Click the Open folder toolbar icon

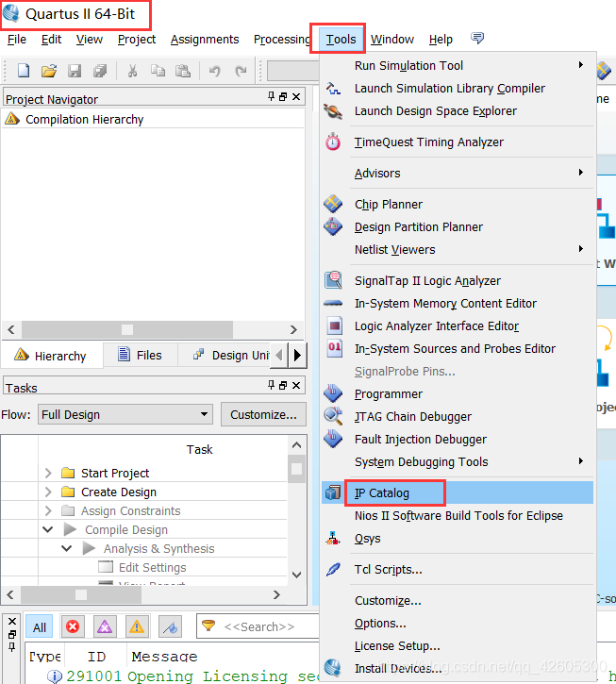(x=49, y=70)
